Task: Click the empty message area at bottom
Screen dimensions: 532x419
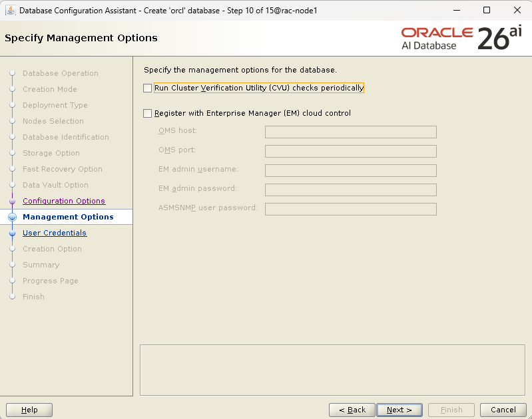Action: (x=332, y=370)
